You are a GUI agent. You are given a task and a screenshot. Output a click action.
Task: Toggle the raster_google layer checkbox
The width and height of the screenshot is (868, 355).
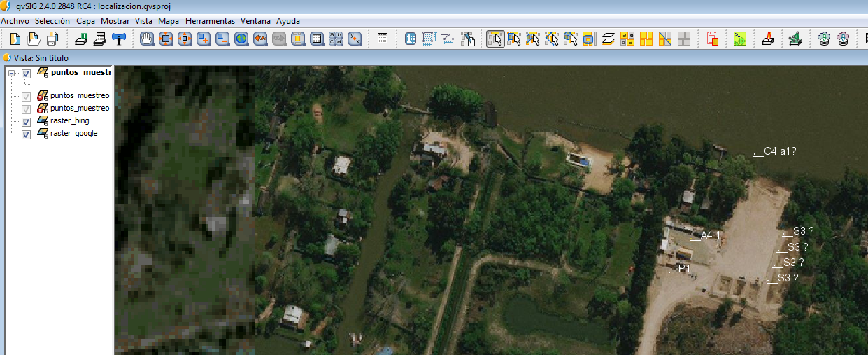point(27,134)
